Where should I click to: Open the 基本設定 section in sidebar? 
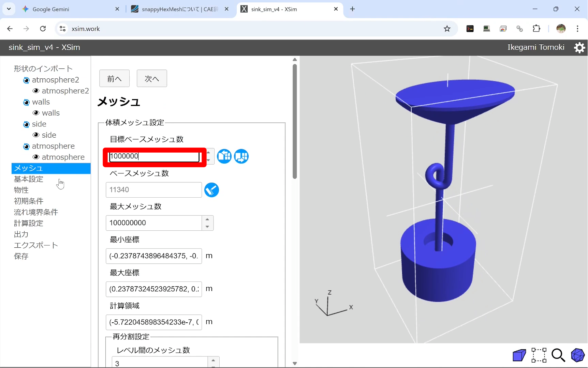click(29, 179)
